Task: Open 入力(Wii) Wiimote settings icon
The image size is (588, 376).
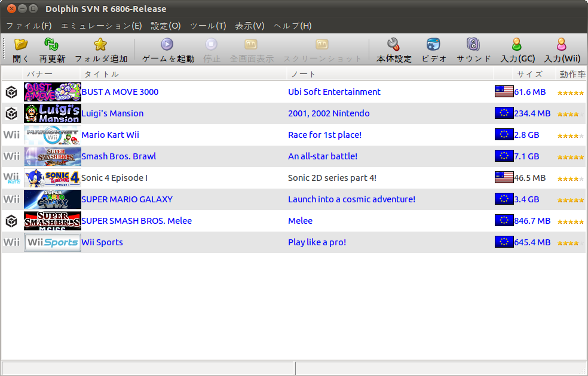Action: tap(561, 45)
